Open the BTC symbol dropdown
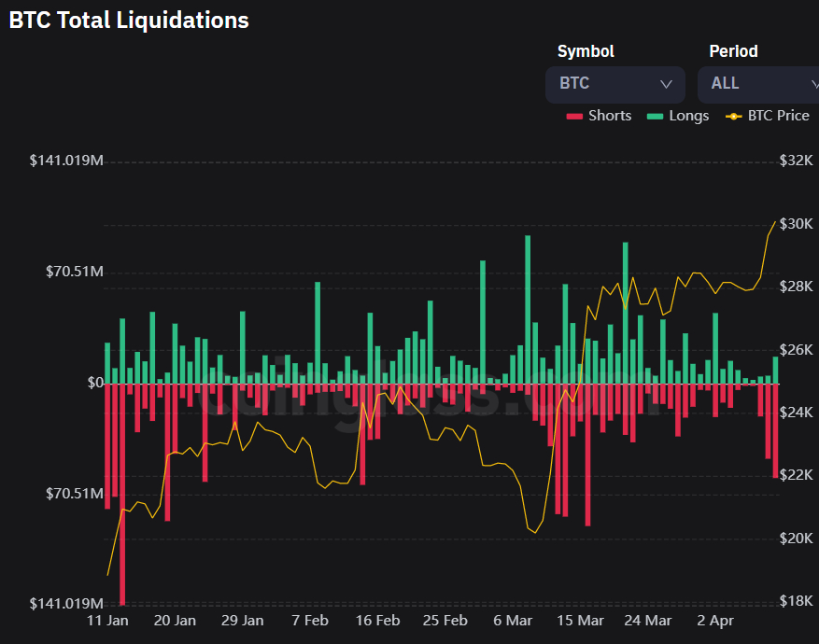Image resolution: width=819 pixels, height=644 pixels. pos(614,84)
